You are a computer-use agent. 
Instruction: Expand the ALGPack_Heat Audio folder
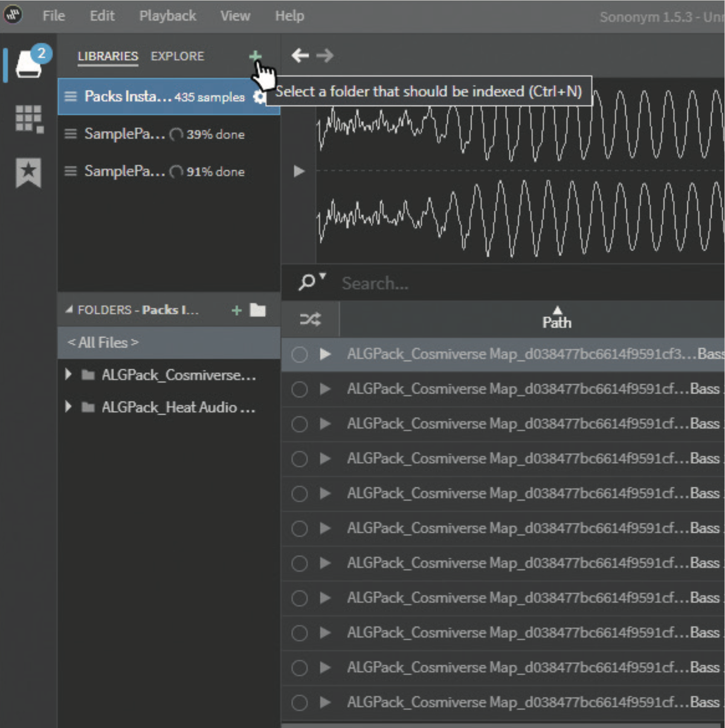coord(68,407)
